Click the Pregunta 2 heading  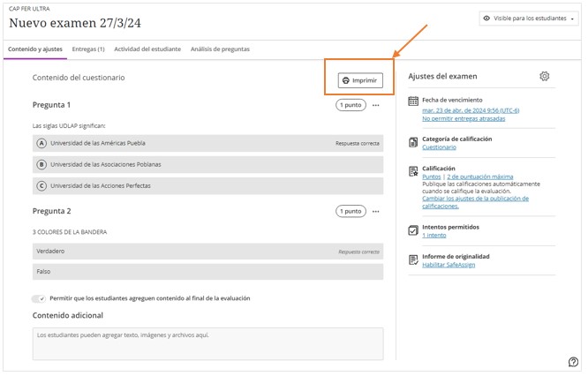point(52,211)
